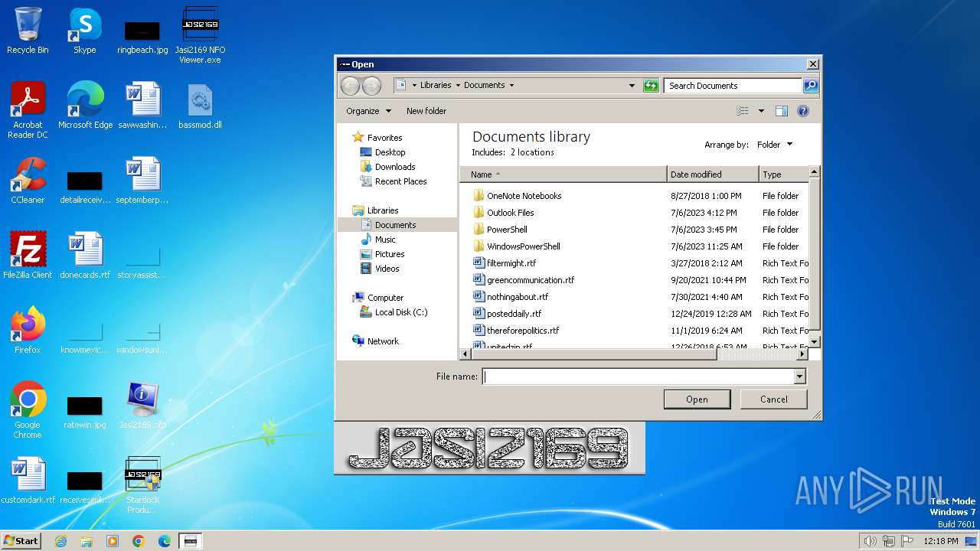Click the Back navigation arrow in Open dialog
The height and width of the screenshot is (551, 980).
350,86
